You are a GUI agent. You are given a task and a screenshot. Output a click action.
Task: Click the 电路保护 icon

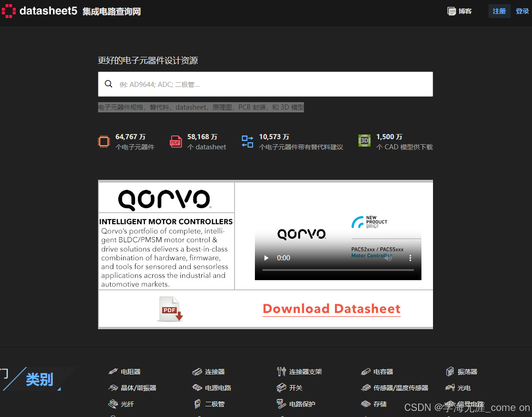tap(281, 404)
